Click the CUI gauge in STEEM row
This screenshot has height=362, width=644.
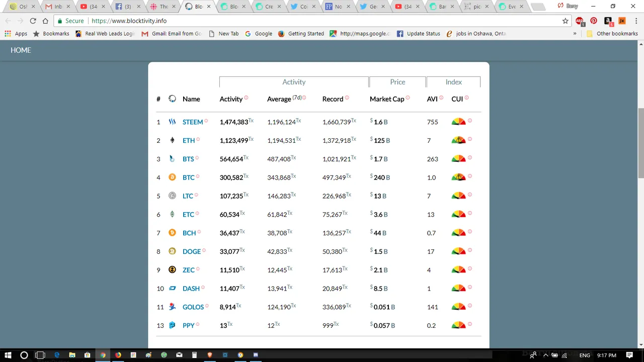pyautogui.click(x=458, y=122)
